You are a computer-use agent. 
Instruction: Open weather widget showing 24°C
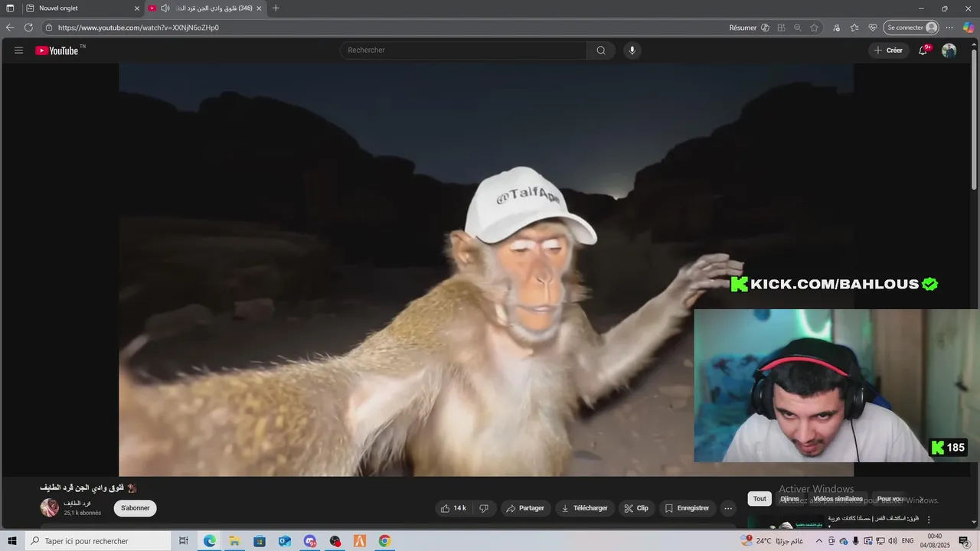773,541
